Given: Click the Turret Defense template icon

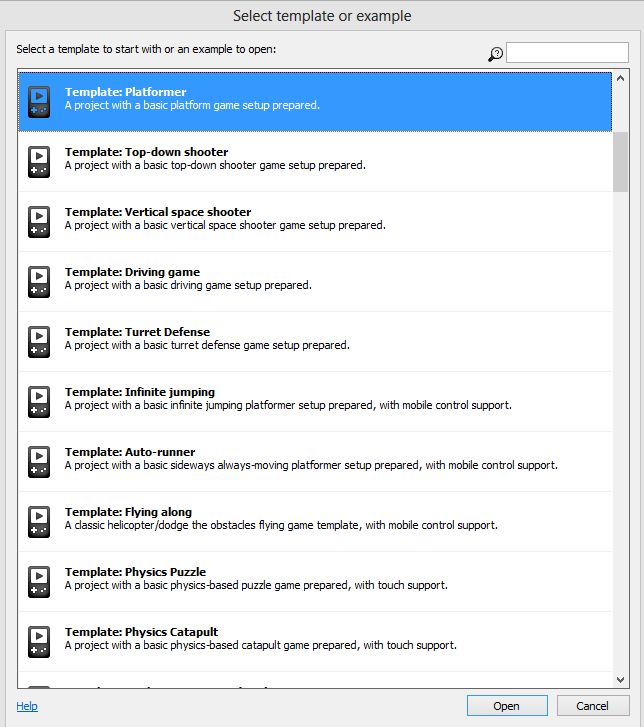Looking at the screenshot, I should (39, 342).
